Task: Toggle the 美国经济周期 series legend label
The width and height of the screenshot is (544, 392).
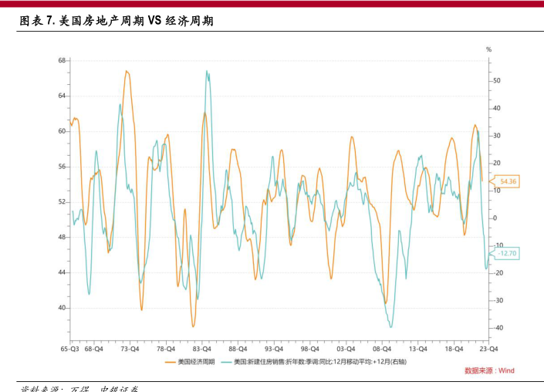Action: 196,361
